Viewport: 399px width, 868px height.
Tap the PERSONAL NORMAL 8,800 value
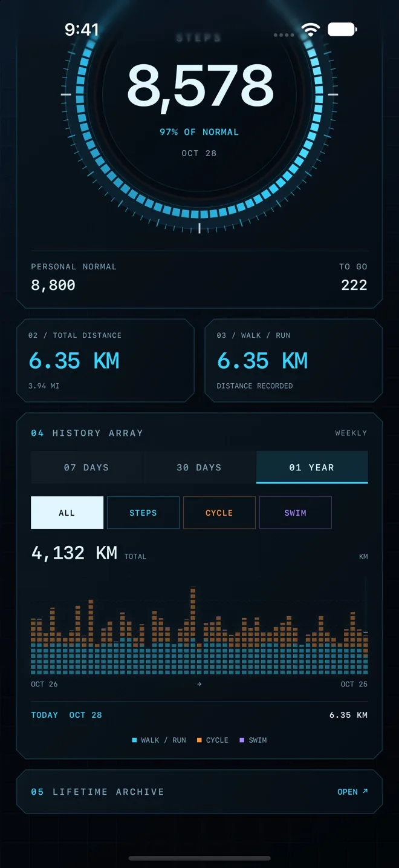pos(53,285)
